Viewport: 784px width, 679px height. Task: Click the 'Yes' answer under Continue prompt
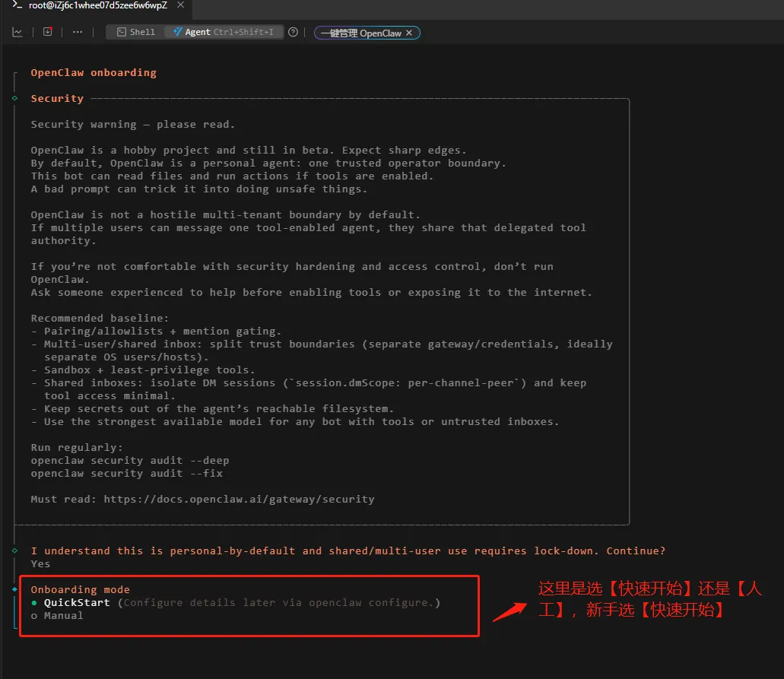(40, 563)
